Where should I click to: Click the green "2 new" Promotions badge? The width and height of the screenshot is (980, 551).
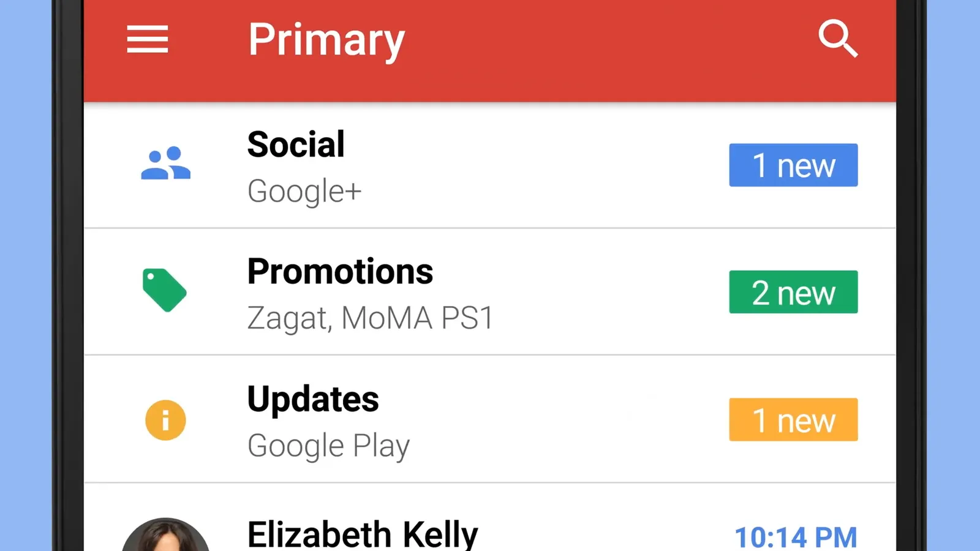tap(793, 292)
